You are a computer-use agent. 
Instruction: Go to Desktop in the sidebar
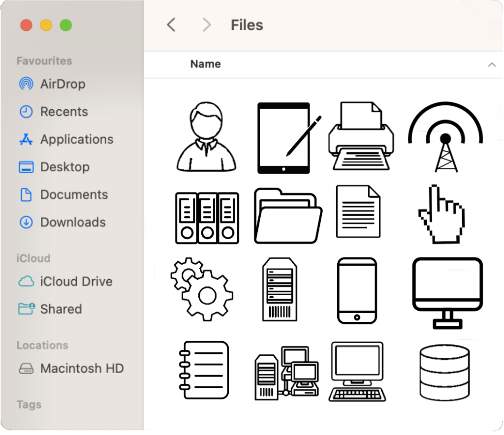point(54,167)
